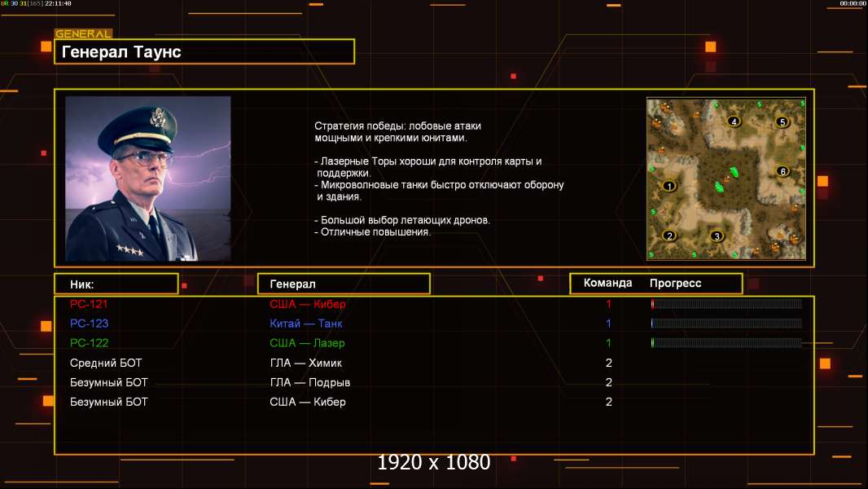
Task: Click the Отличные повышения line
Action: [372, 232]
